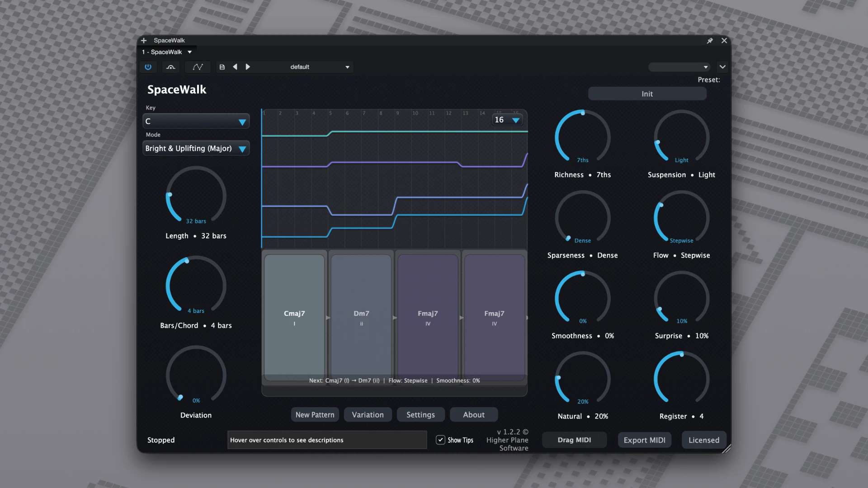Screen dimensions: 868x488
Task: Click the Deviation knob
Action: point(196,375)
